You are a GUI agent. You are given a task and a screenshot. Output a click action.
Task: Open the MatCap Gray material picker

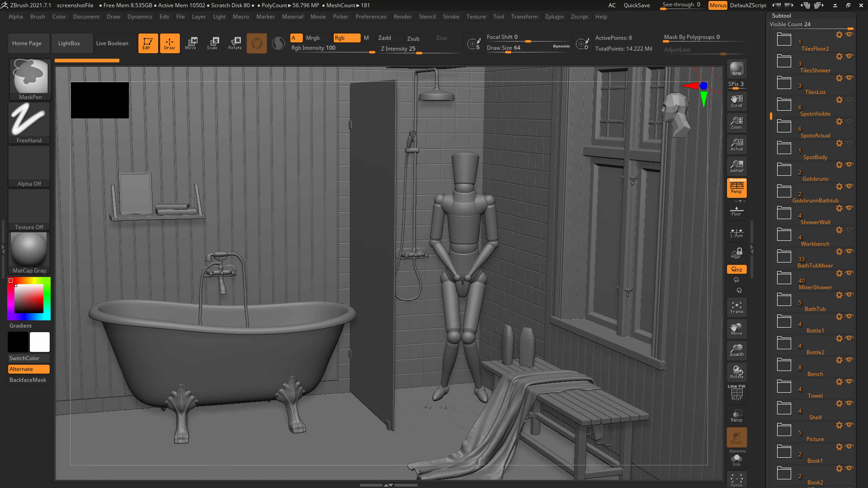click(29, 253)
